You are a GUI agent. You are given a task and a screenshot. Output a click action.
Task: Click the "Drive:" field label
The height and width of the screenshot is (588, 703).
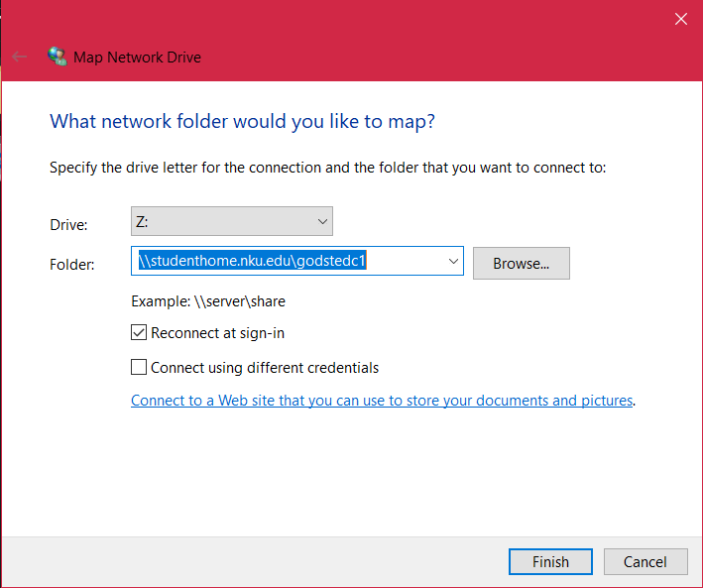point(69,225)
